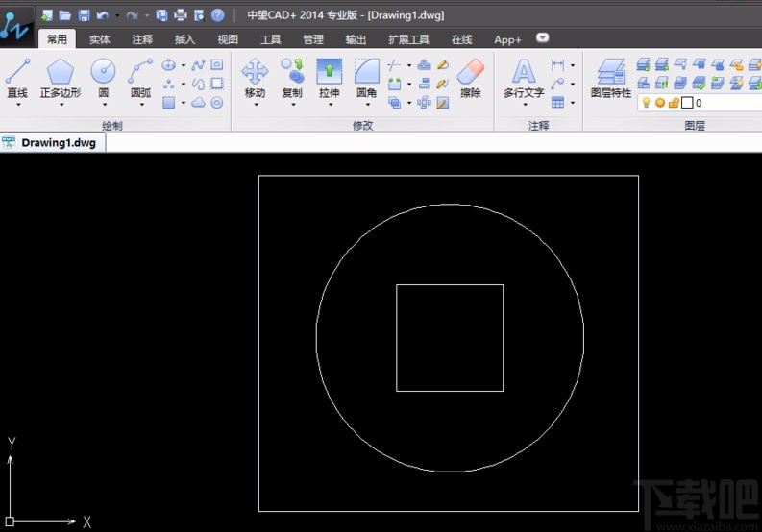Open the ribbon minimize dropdown after App+
The width and height of the screenshot is (762, 532).
543,38
